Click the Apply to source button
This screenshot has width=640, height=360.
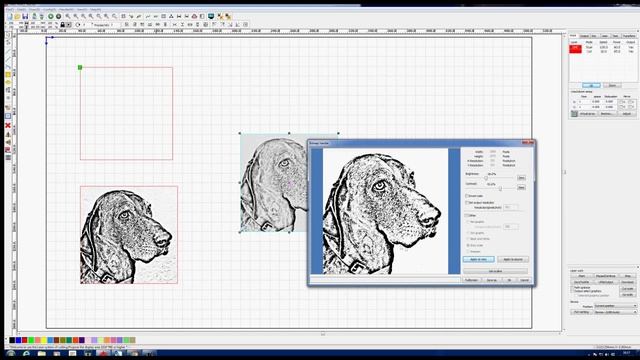[513, 259]
